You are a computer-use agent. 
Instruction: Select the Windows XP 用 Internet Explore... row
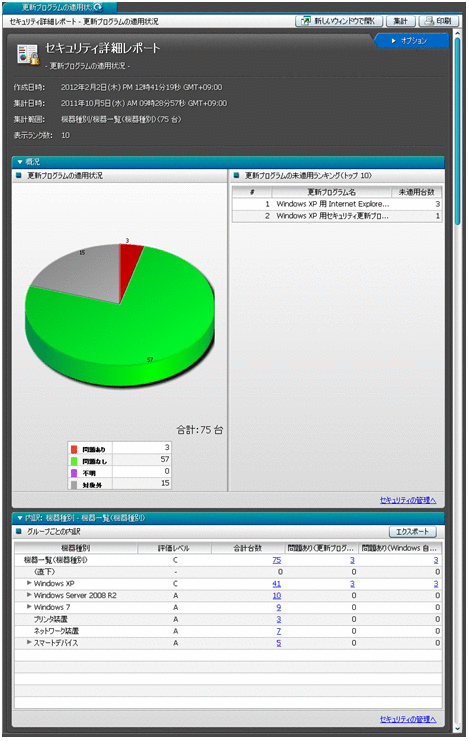click(x=337, y=204)
